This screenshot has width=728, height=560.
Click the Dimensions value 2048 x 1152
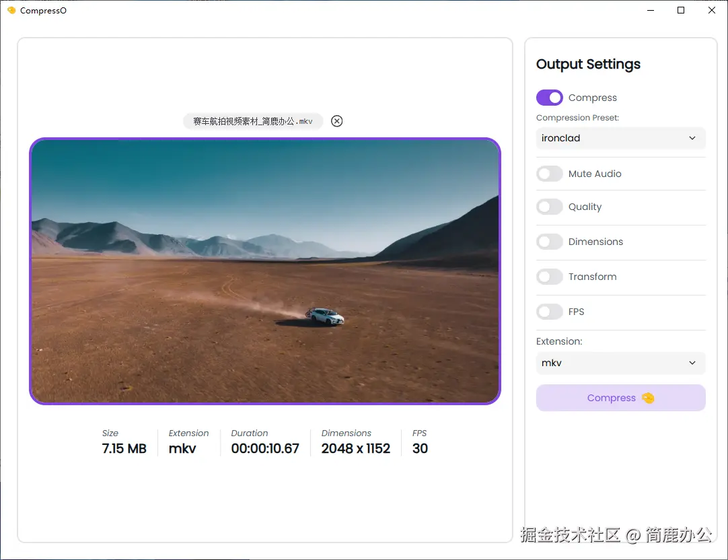(x=356, y=448)
